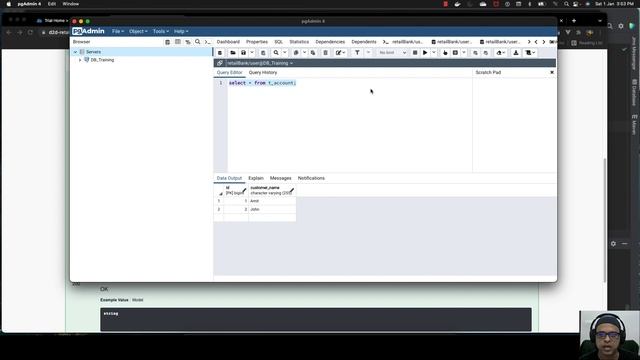This screenshot has width=640, height=360.
Task: Open the macOS Edit menu
Action: (52, 4)
